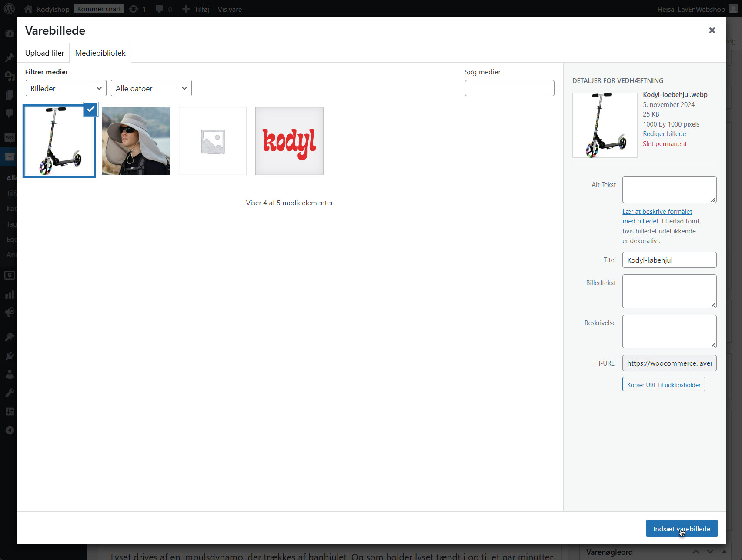
Task: Click the Søg medier search field
Action: coord(509,88)
